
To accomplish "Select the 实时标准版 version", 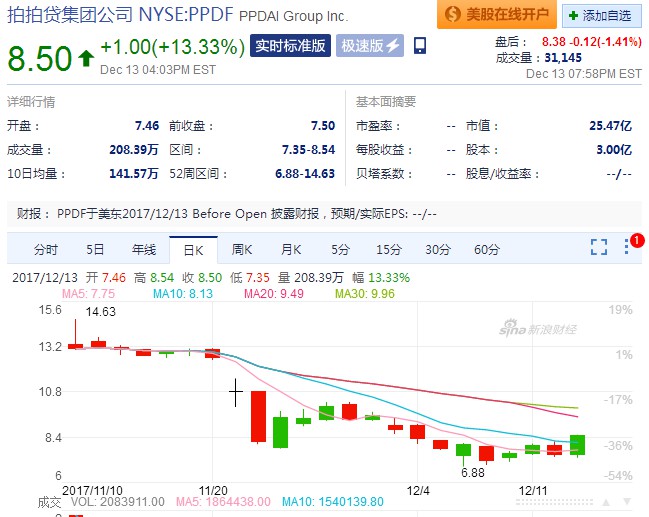I will pyautogui.click(x=290, y=46).
